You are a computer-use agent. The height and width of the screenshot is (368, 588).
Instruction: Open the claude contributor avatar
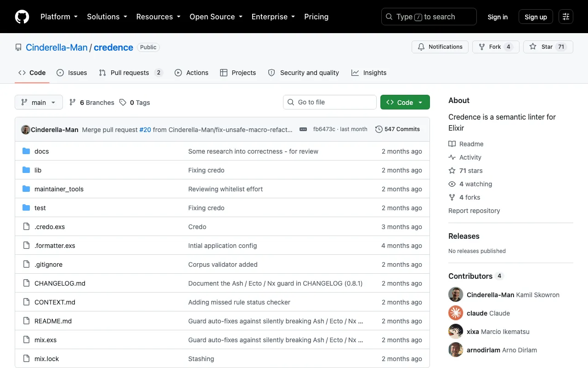(456, 313)
